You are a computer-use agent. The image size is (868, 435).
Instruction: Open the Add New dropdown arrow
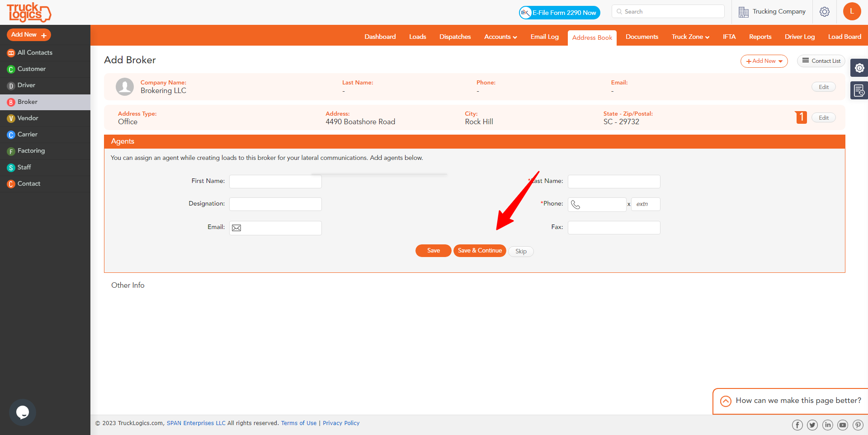[781, 61]
